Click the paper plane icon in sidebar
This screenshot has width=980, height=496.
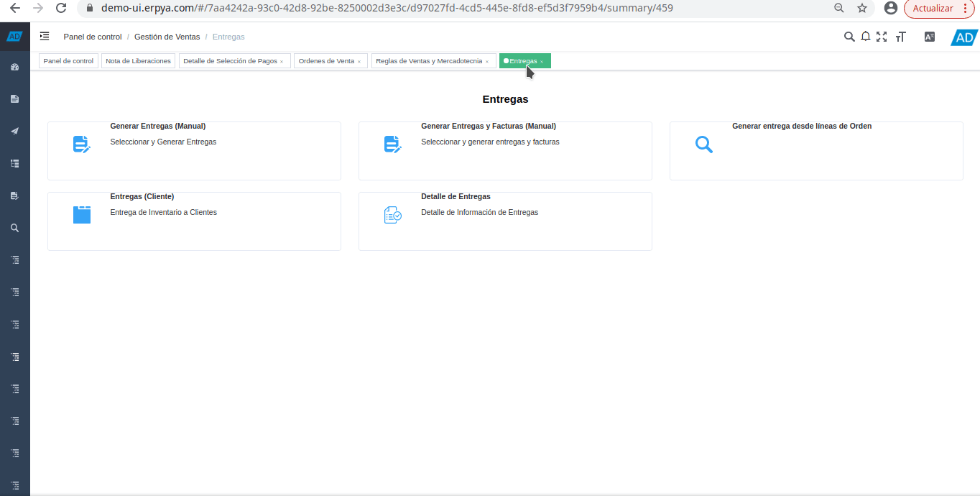click(x=14, y=131)
